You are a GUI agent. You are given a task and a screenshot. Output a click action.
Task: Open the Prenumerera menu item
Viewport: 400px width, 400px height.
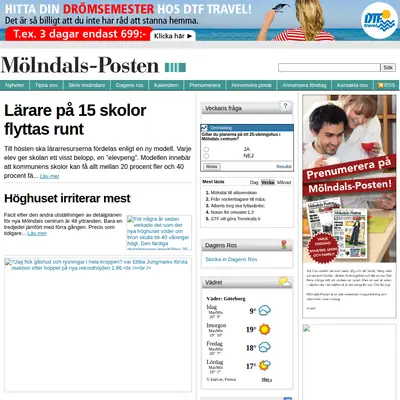tap(205, 85)
